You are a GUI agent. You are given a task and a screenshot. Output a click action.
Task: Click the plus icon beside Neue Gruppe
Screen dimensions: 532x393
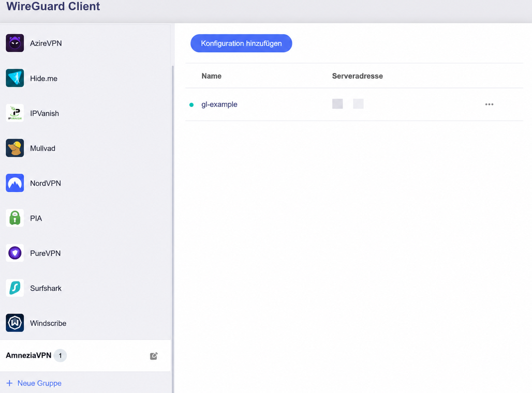(x=9, y=383)
